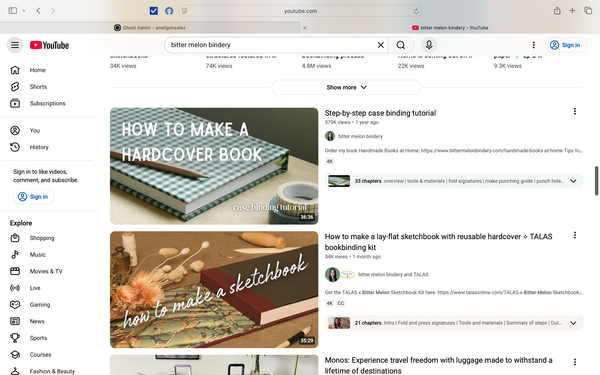The height and width of the screenshot is (375, 600).
Task: Start voice search with the microphone icon
Action: pos(429,45)
